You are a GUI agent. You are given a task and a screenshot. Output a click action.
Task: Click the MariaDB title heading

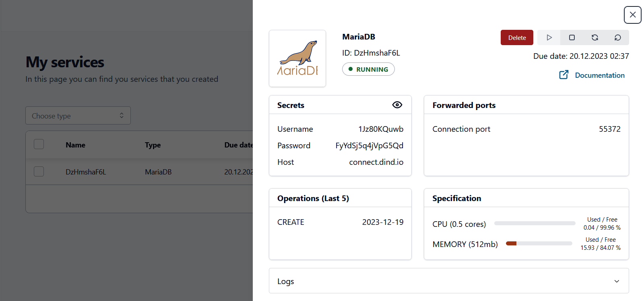click(x=359, y=37)
